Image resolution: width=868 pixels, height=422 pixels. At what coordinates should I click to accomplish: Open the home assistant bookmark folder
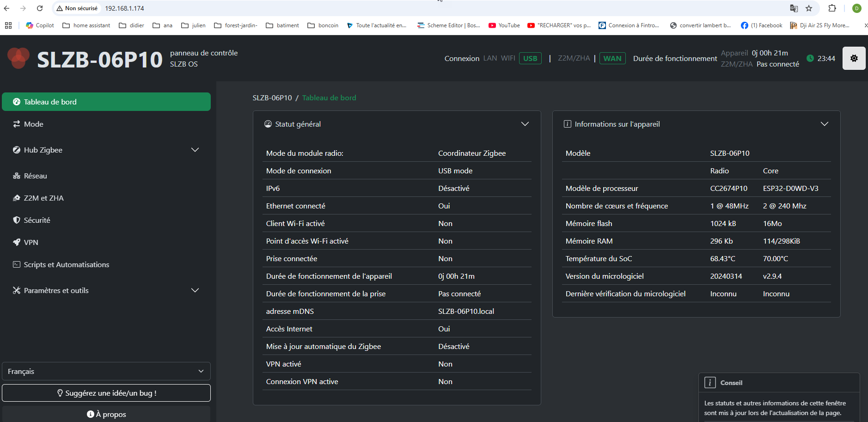coord(86,25)
